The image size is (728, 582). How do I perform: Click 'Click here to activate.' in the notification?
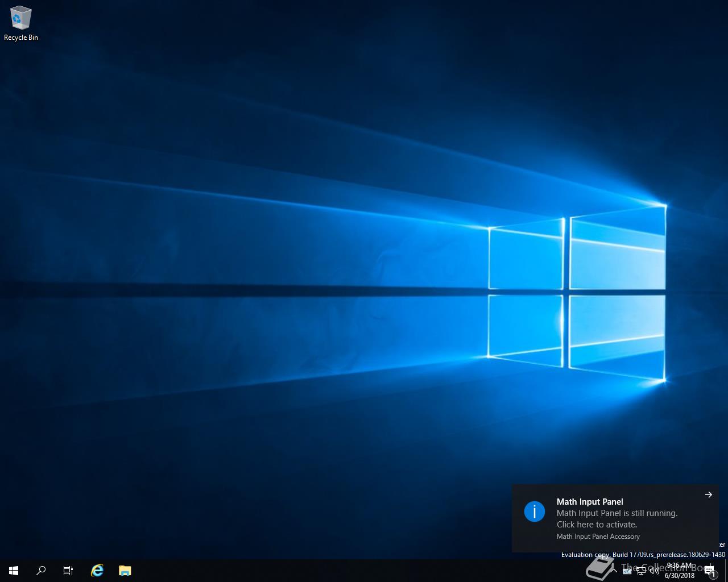pos(597,525)
